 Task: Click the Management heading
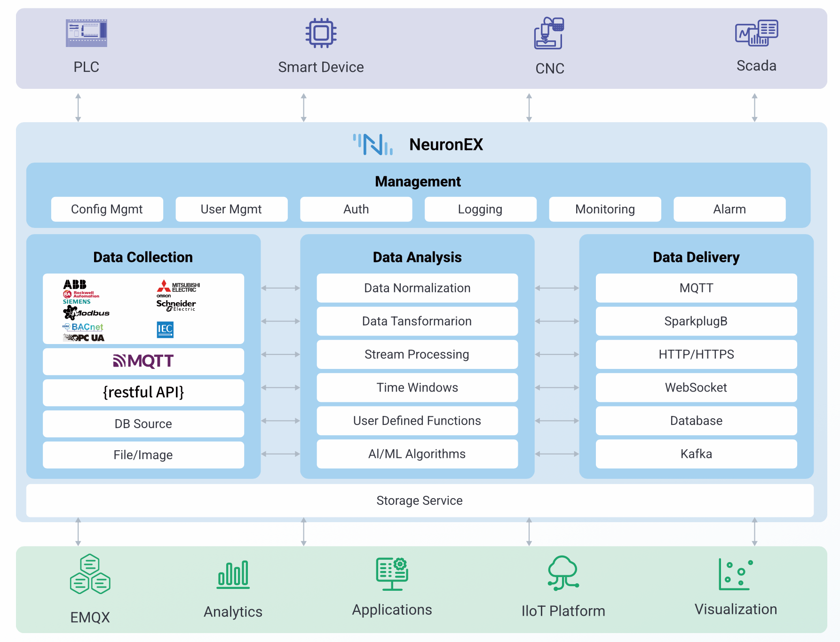click(x=418, y=181)
